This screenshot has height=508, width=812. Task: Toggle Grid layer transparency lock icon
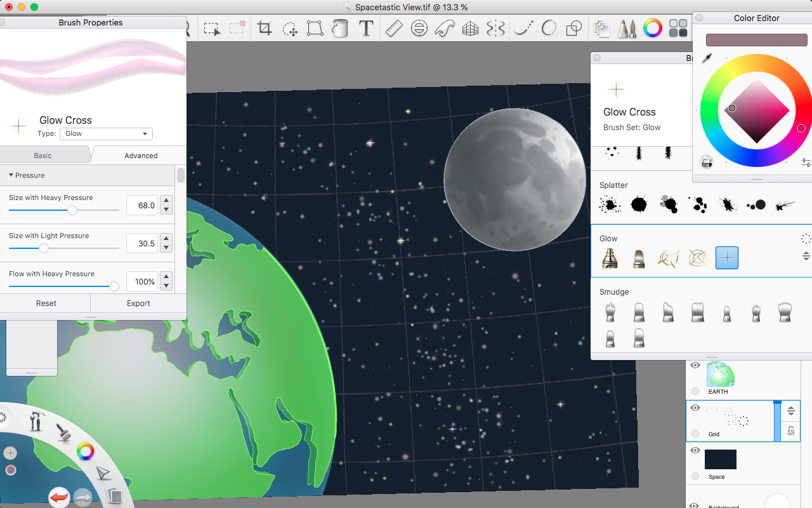[x=791, y=431]
